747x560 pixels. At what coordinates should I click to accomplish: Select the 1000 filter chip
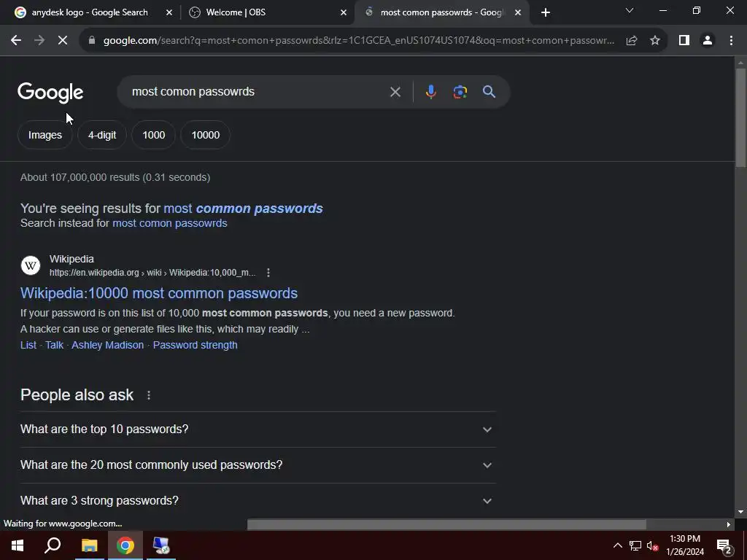coord(153,135)
